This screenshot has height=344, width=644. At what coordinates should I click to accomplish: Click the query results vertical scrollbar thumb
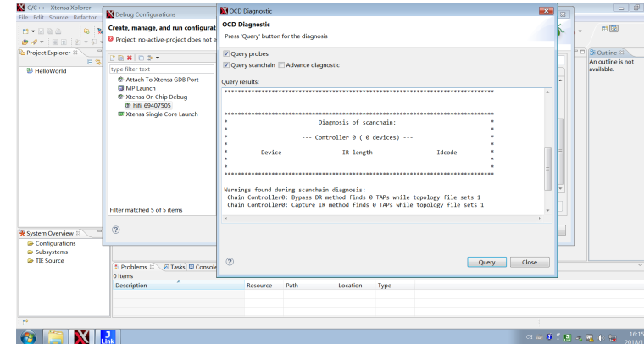(547, 169)
